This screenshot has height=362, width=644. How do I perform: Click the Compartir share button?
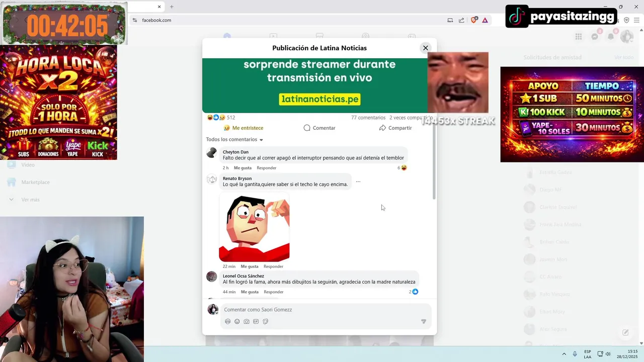395,128
